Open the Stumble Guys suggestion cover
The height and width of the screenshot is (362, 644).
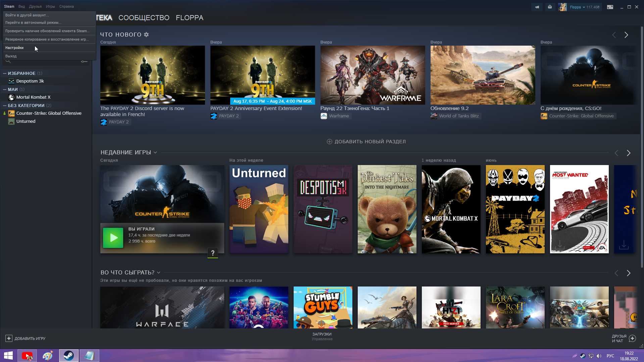point(323,307)
